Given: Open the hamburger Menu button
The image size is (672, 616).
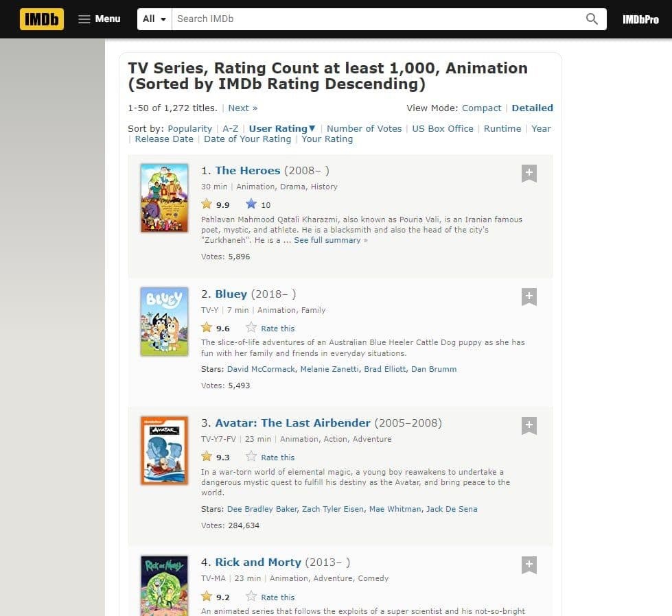Looking at the screenshot, I should pyautogui.click(x=99, y=19).
